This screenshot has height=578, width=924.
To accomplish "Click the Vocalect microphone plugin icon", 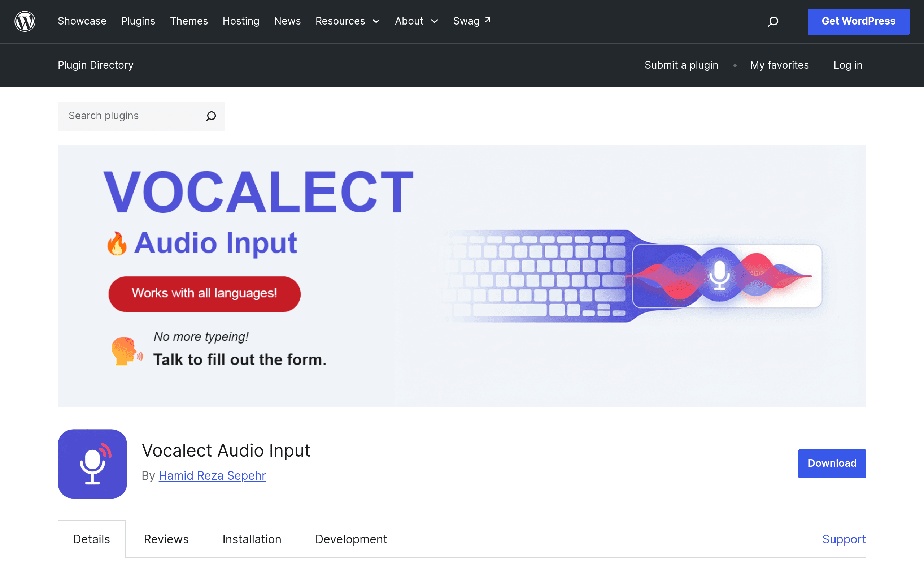I will [92, 464].
